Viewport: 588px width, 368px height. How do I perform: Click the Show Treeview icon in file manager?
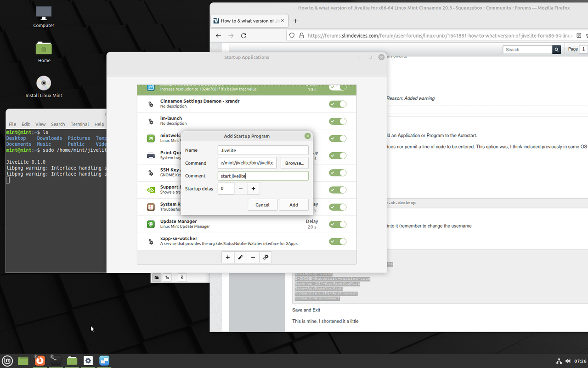point(167,277)
